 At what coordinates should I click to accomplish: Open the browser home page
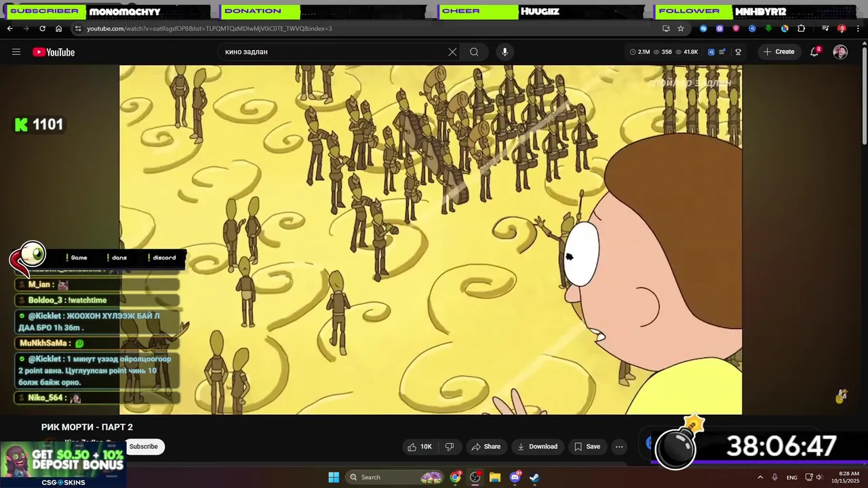tap(58, 28)
